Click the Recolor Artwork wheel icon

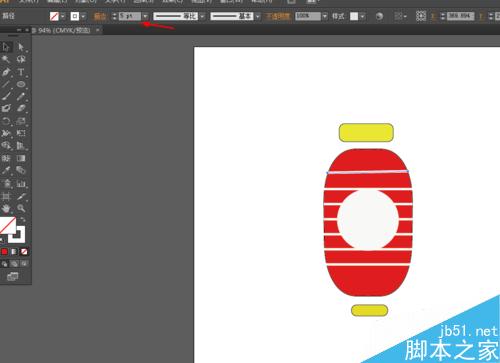379,16
